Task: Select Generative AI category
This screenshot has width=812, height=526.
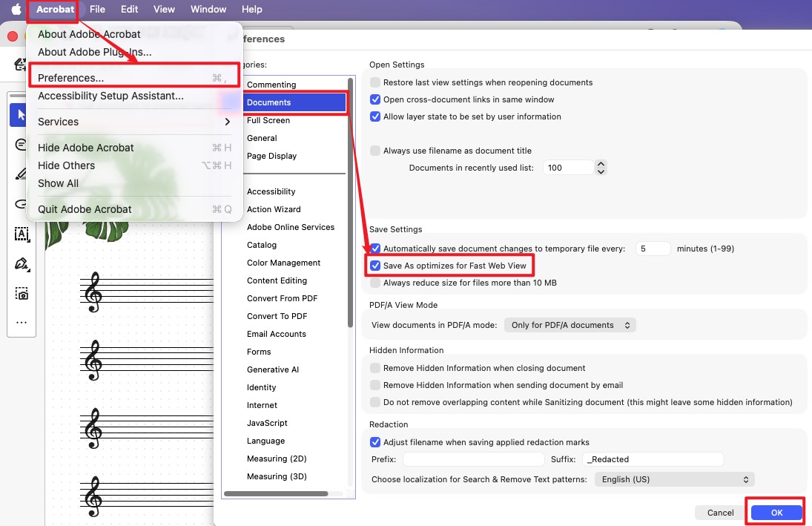Action: point(273,369)
